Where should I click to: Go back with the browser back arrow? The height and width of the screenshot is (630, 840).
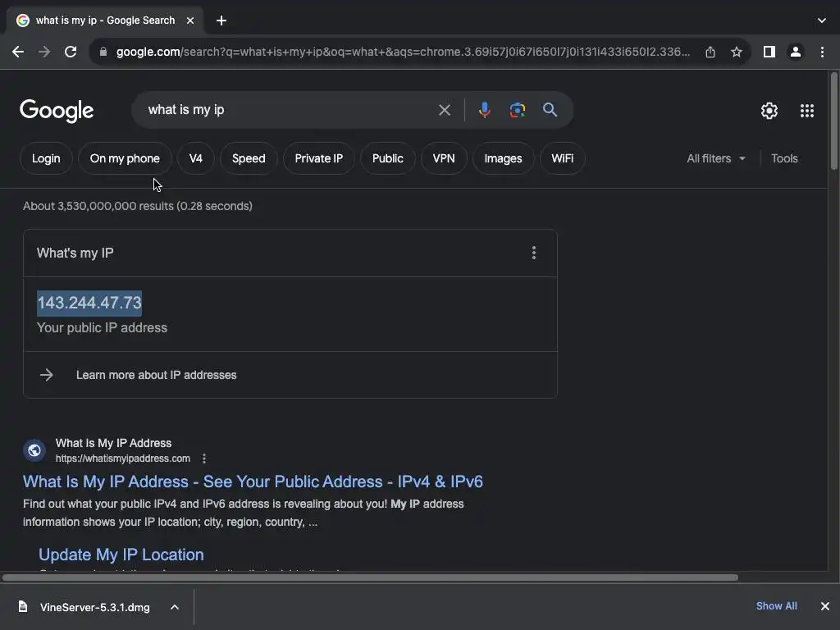[x=18, y=52]
